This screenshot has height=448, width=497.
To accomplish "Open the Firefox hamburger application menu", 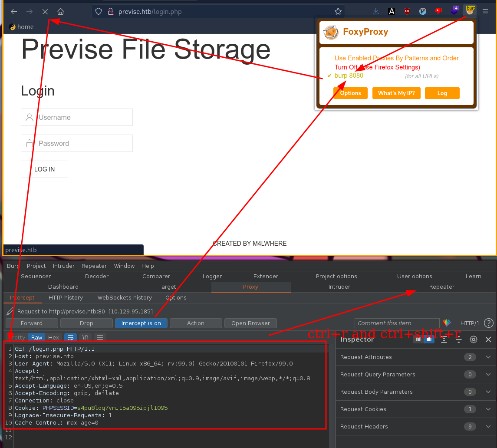I will (485, 11).
